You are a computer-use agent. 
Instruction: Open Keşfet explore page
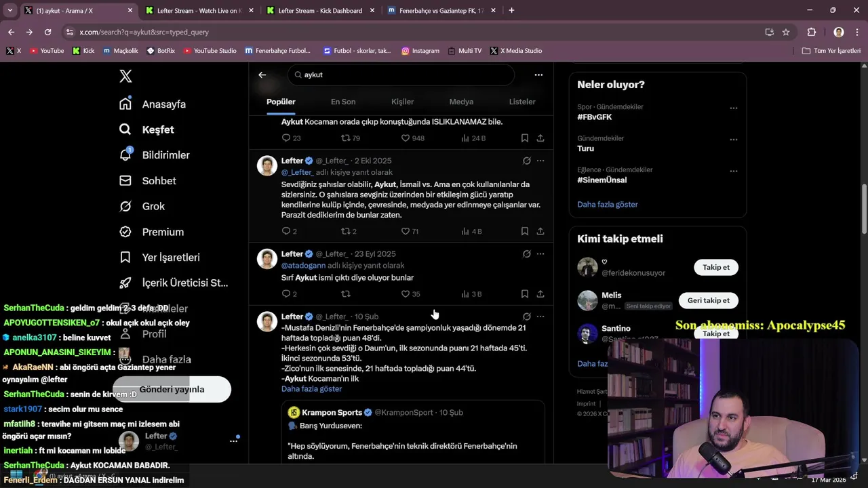tap(146, 129)
